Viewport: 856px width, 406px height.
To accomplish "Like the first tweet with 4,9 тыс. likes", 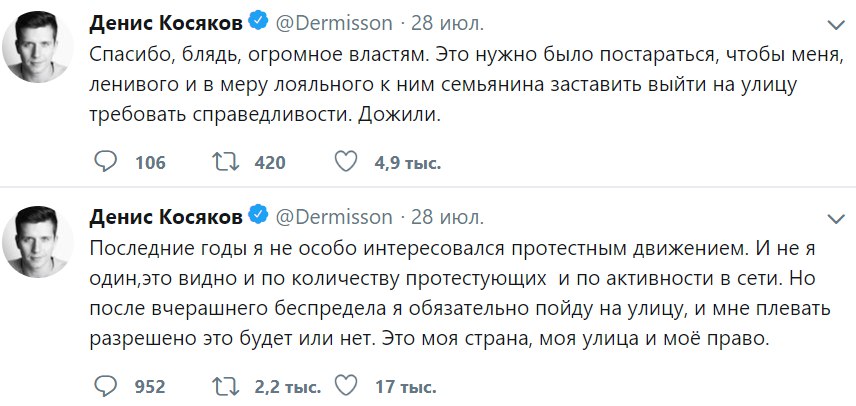I will tap(345, 162).
